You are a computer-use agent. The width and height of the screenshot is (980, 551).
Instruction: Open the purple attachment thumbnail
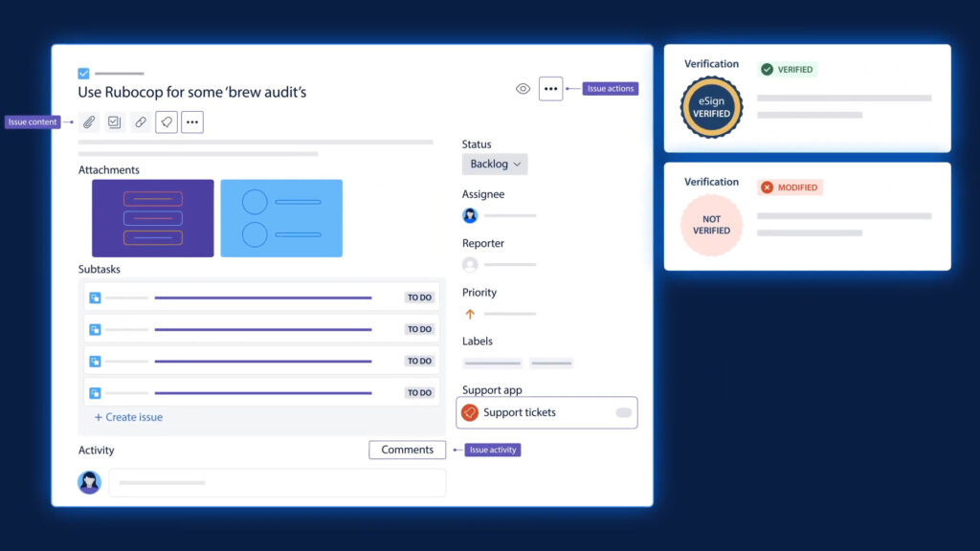152,218
